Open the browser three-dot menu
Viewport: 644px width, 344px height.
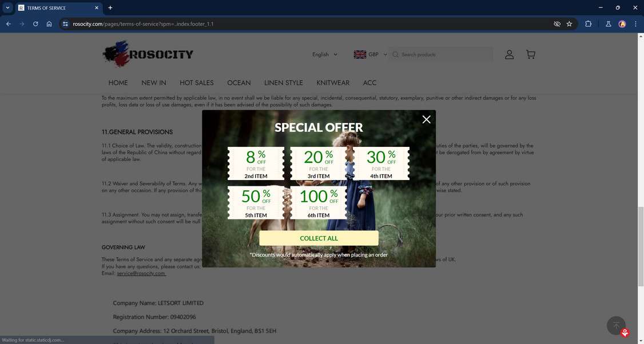coord(635,24)
